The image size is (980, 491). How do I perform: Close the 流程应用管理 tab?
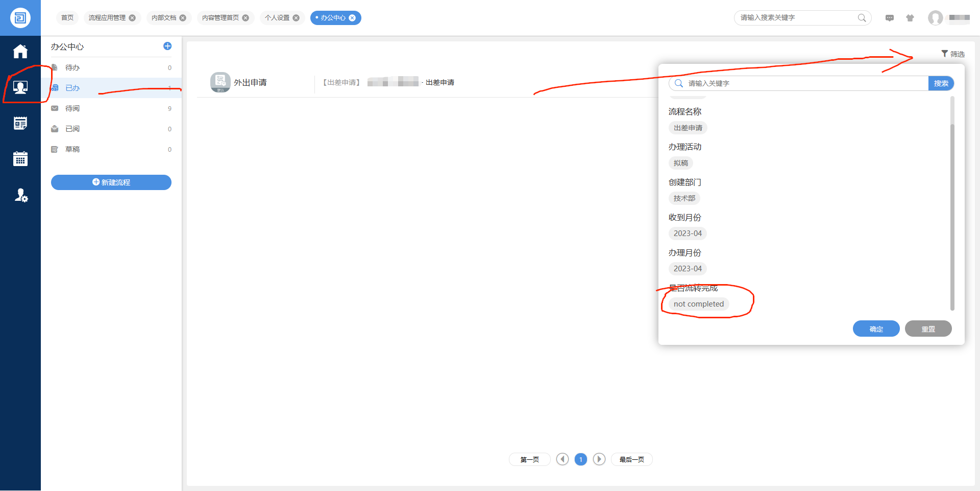tap(132, 18)
